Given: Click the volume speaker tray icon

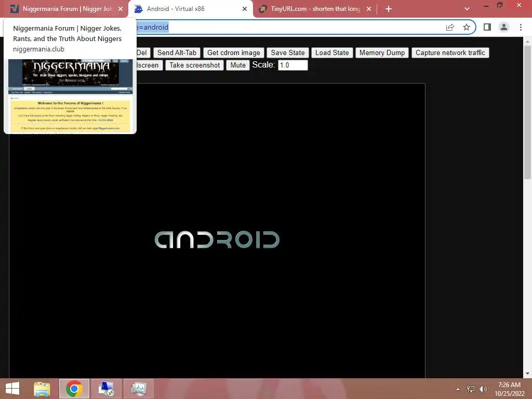Looking at the screenshot, I should pos(483,389).
